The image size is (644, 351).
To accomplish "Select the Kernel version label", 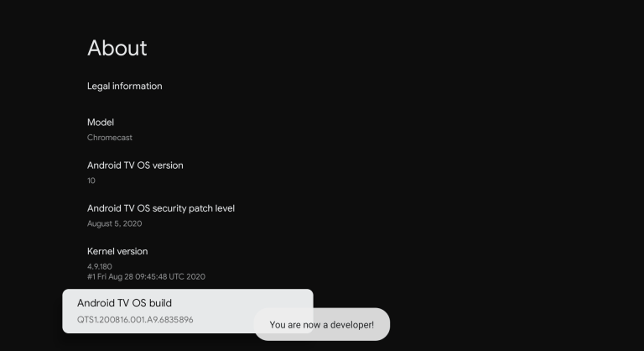I will click(117, 251).
